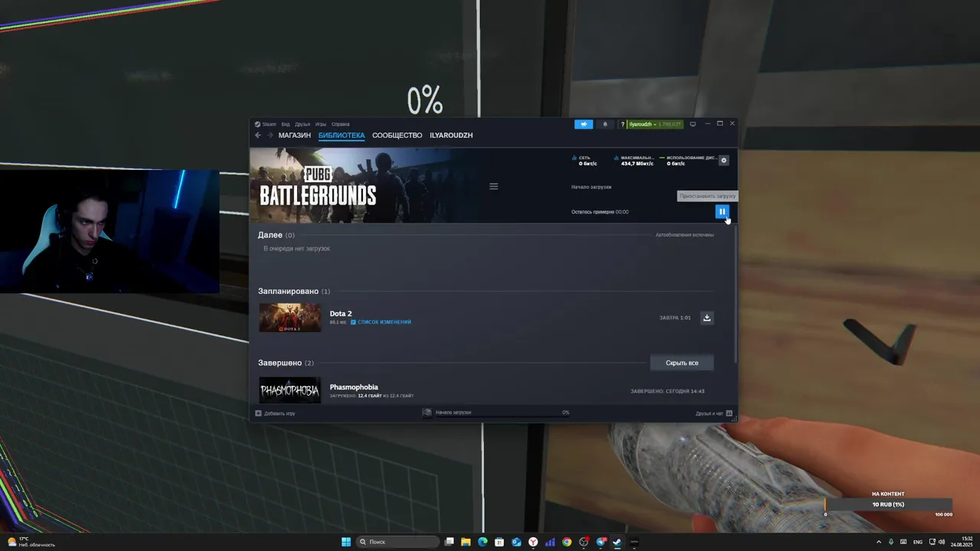
Task: Open Microsoft Store from taskbar
Action: (499, 542)
